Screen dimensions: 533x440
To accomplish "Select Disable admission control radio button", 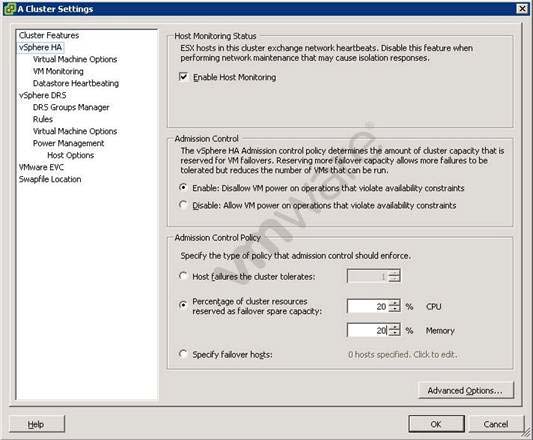I will pyautogui.click(x=183, y=205).
